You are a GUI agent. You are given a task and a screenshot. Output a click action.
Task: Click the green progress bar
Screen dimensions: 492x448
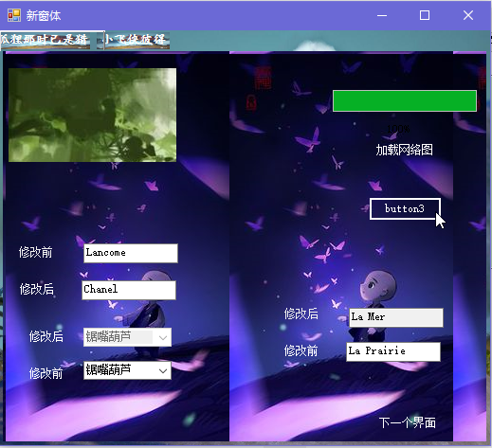coord(405,100)
